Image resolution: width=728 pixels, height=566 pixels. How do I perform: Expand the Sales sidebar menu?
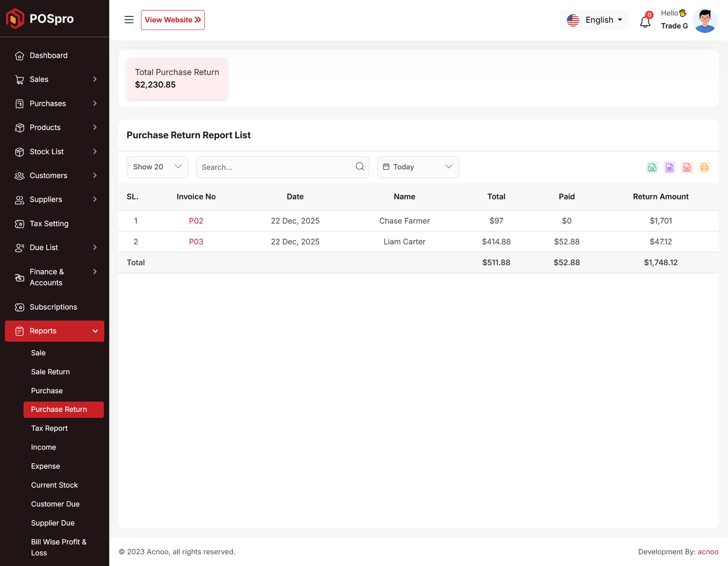[x=55, y=80]
